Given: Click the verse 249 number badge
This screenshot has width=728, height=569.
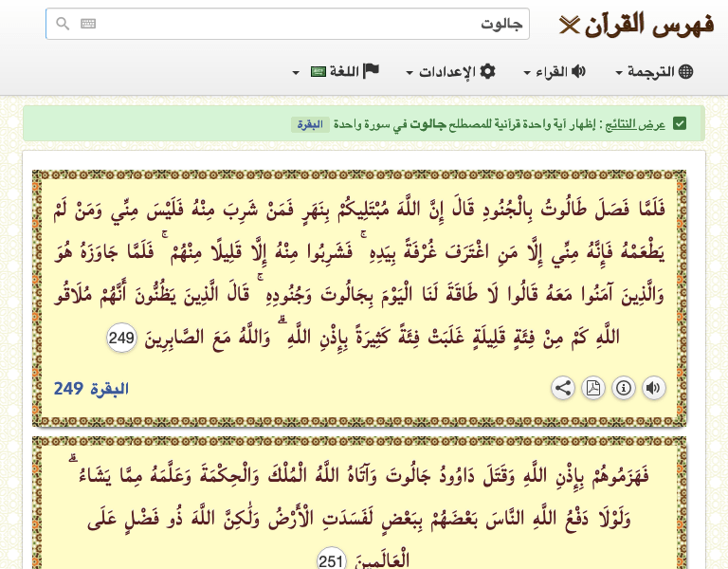Looking at the screenshot, I should pyautogui.click(x=121, y=337).
